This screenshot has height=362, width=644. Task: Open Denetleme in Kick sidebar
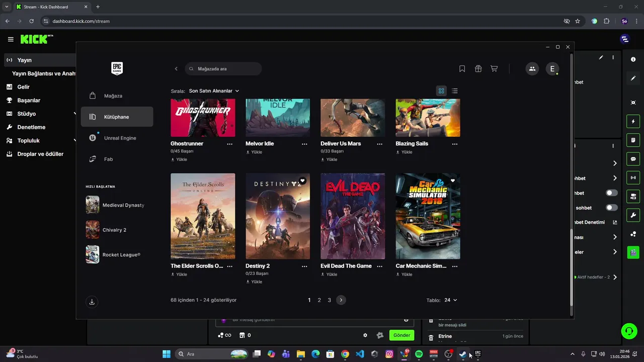click(x=39, y=127)
